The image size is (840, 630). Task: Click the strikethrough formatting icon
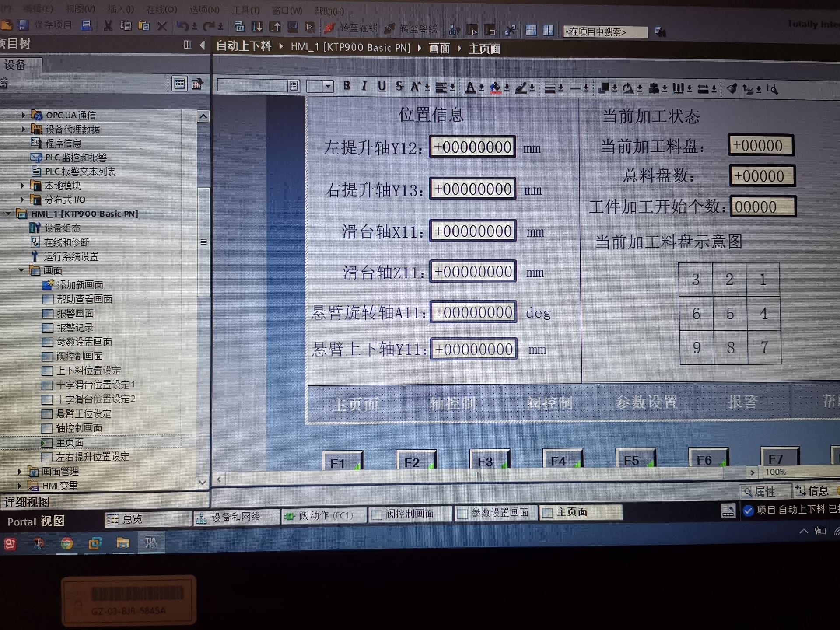[399, 86]
